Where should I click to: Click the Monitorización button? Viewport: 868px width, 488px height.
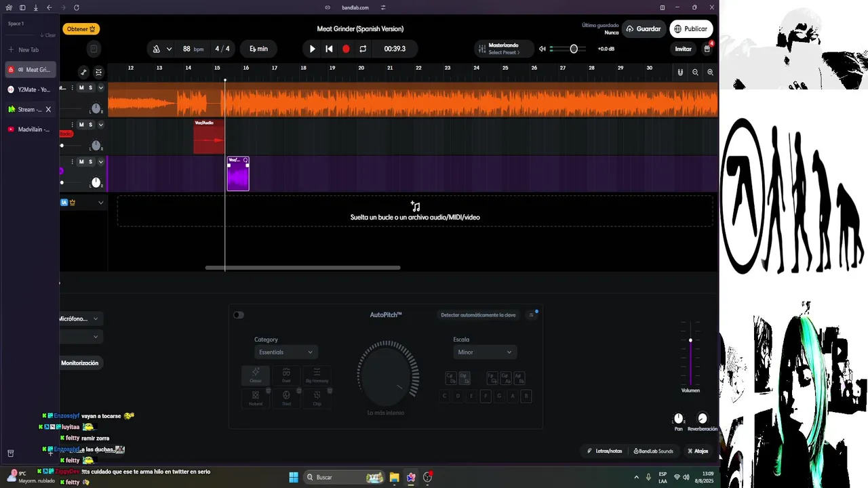tap(80, 363)
